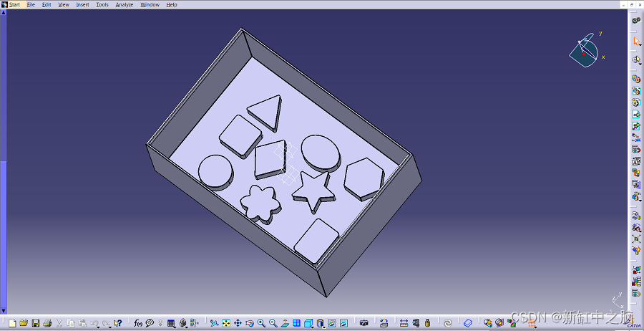Open the Tools menu

102,4
